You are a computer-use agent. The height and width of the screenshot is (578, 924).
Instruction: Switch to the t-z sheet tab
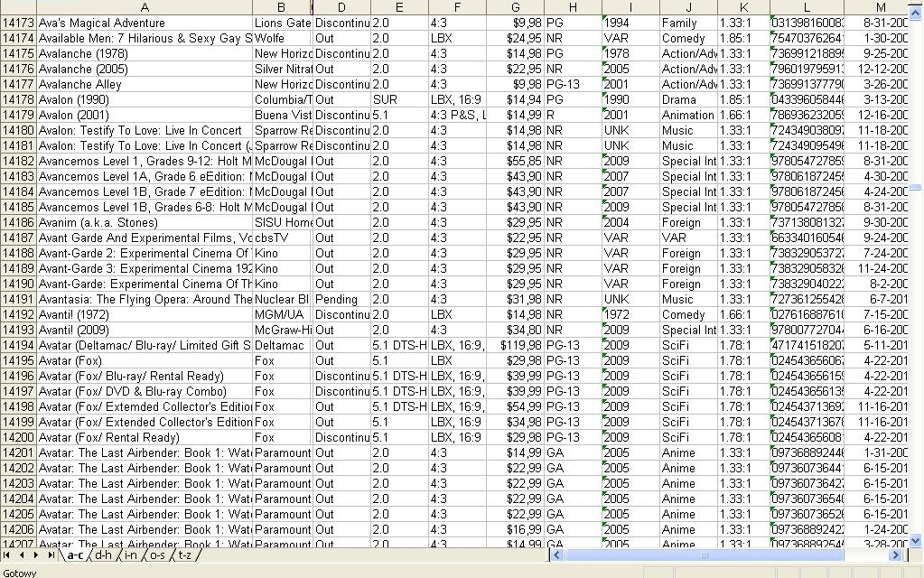coord(184,555)
